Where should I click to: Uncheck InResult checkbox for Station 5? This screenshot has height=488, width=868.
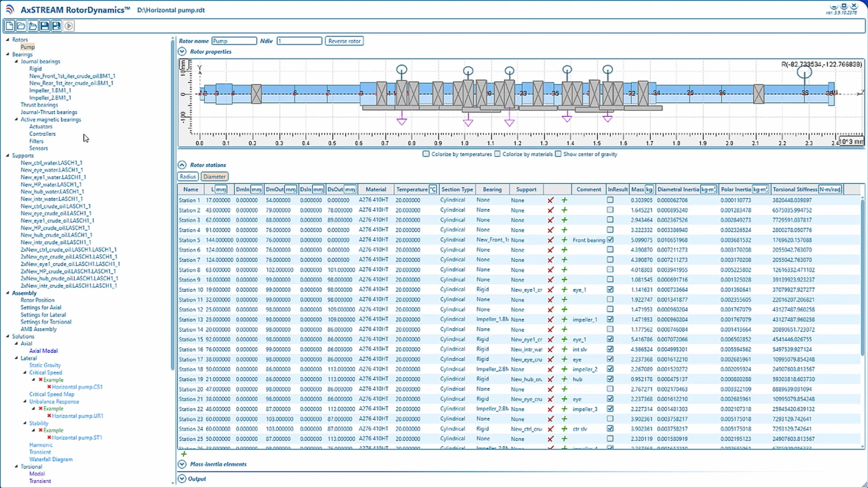click(610, 240)
